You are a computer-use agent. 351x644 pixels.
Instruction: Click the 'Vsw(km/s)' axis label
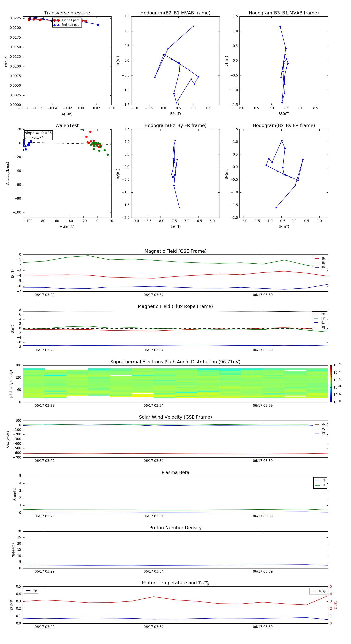tap(8, 439)
